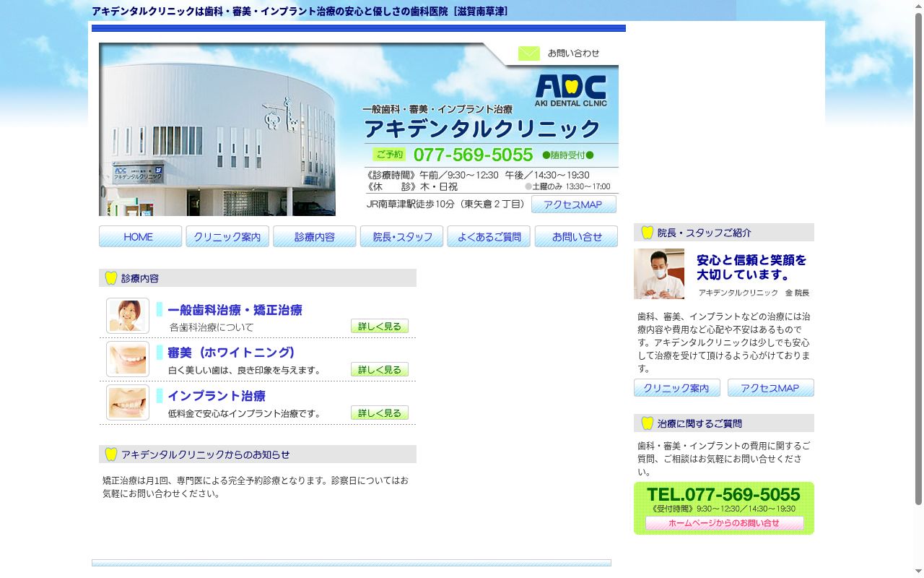This screenshot has height=578, width=924.
Task: Click the 一般歯科・審美・インプラント治療 subtitle in banner
Action: coord(437,109)
